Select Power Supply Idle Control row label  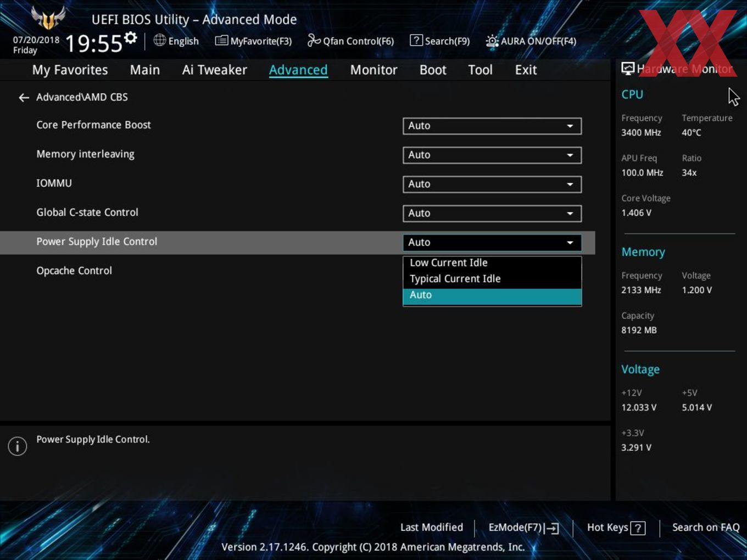(x=97, y=242)
